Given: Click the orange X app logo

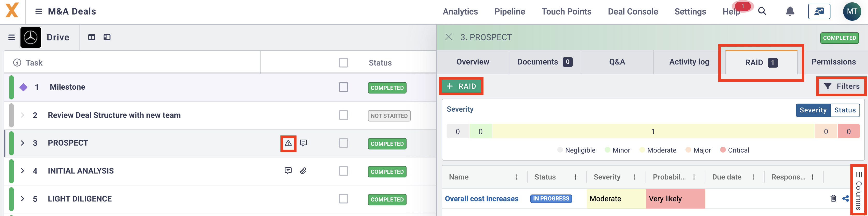Looking at the screenshot, I should pyautogui.click(x=12, y=10).
